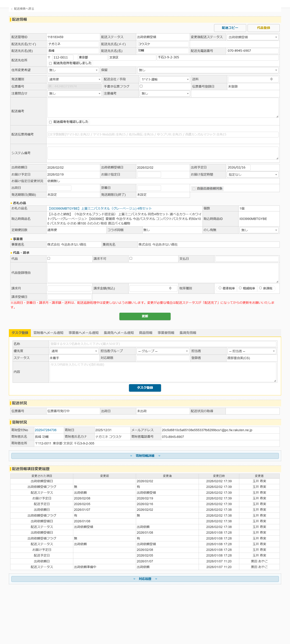Check 配送備考を確認しました checkbox
290x644 pixels.
[x=51, y=122]
